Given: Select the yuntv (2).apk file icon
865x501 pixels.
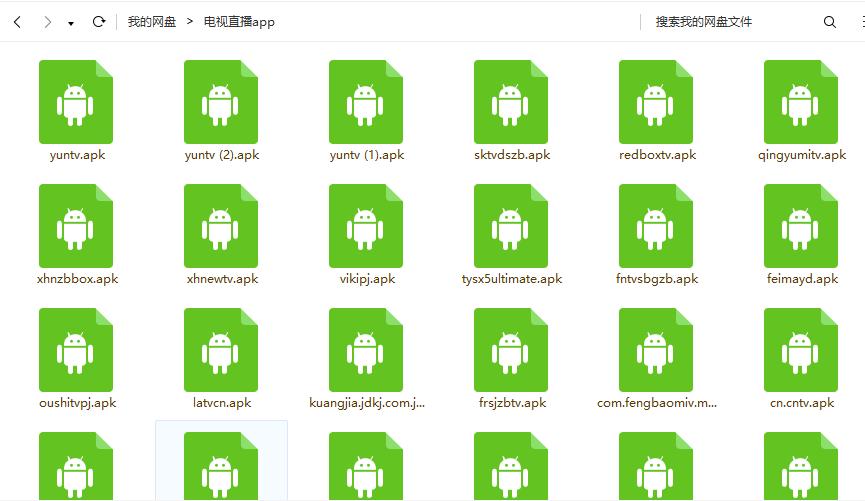Looking at the screenshot, I should [x=221, y=102].
